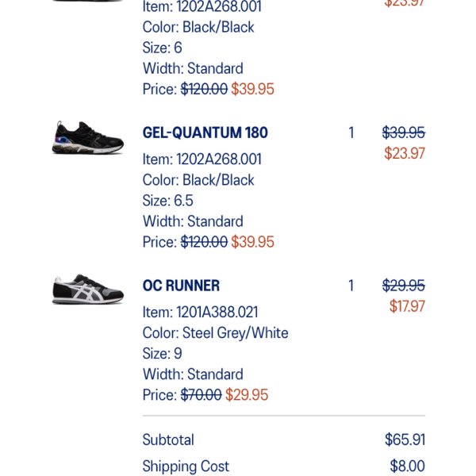Click the $23.97 price for size 6.5
The width and height of the screenshot is (476, 476).
(405, 153)
